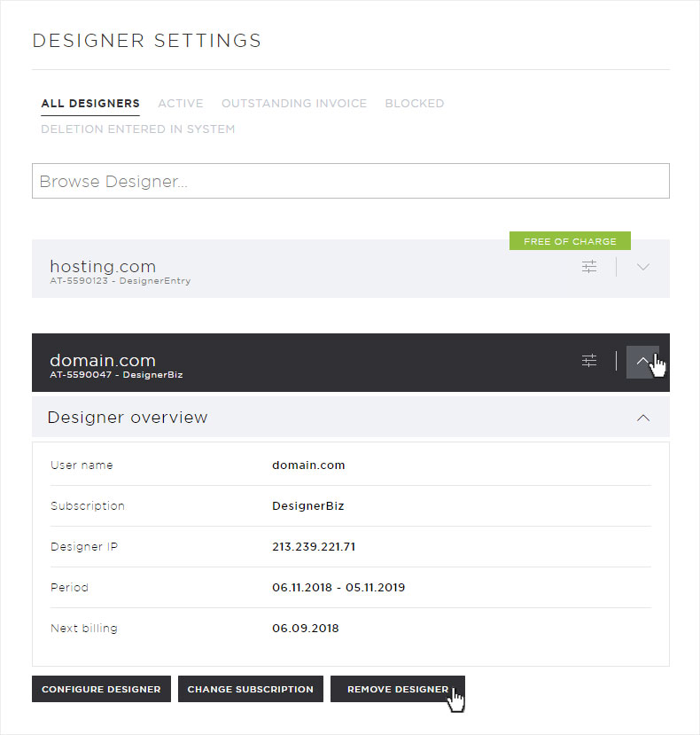The image size is (700, 735).
Task: Click the Designer overview heading text
Action: point(128,418)
